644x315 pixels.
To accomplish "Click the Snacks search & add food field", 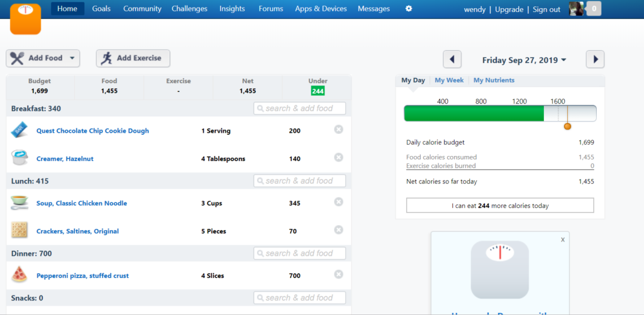I will point(300,298).
